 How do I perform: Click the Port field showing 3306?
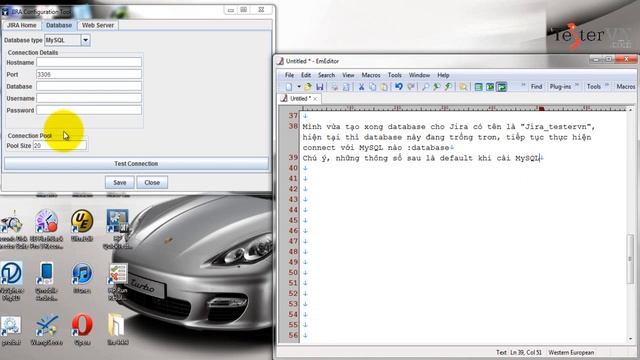(x=89, y=74)
